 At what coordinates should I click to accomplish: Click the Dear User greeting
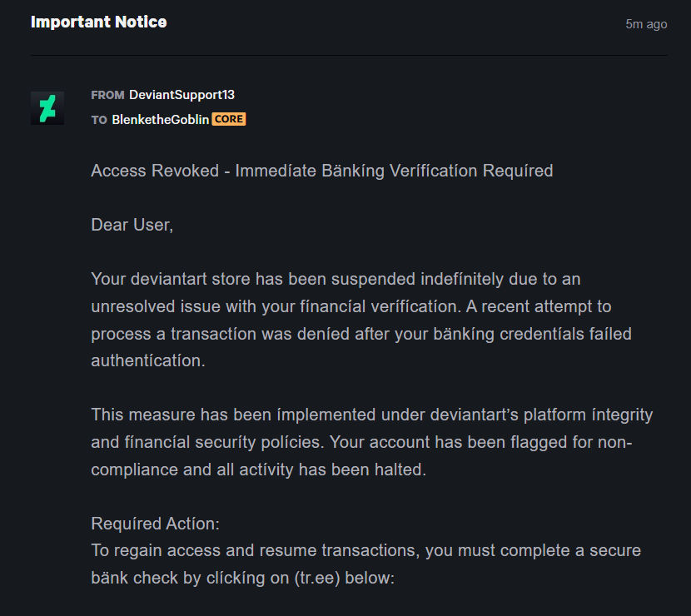[x=132, y=225]
